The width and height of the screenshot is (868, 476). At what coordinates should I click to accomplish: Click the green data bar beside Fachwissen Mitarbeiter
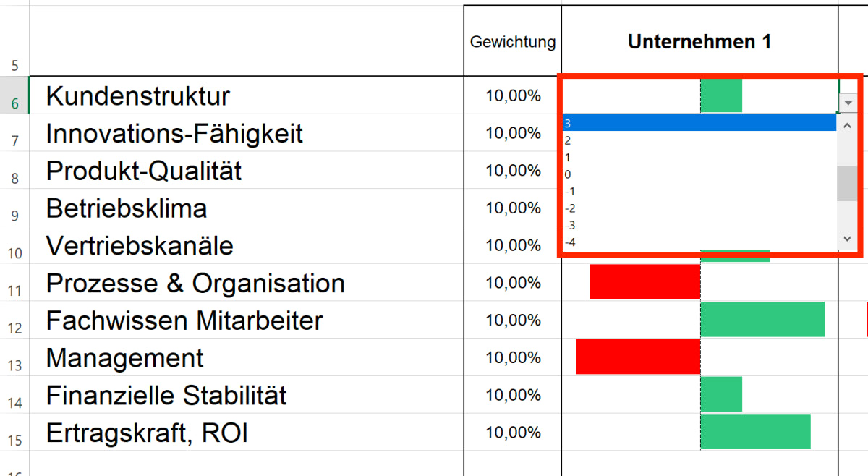point(763,320)
